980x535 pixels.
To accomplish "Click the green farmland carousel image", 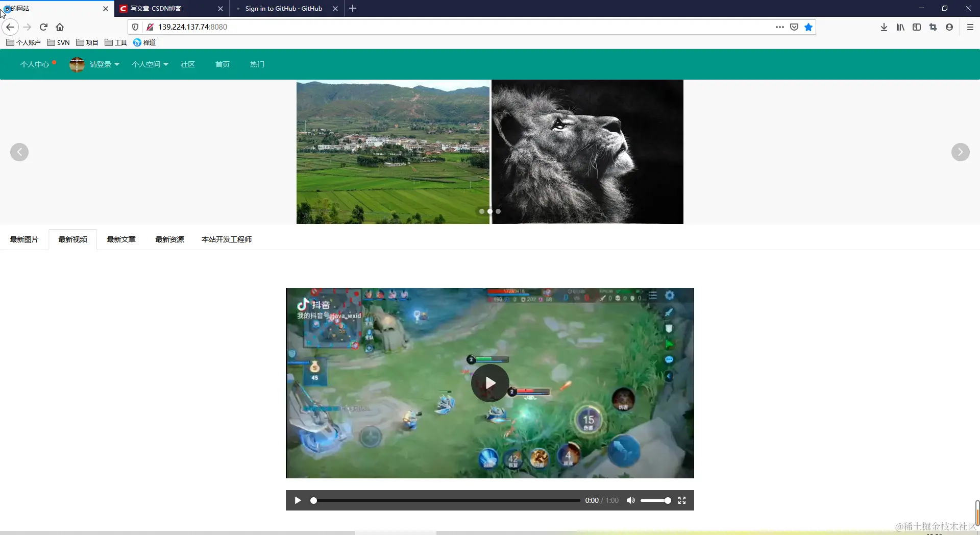I will (393, 152).
